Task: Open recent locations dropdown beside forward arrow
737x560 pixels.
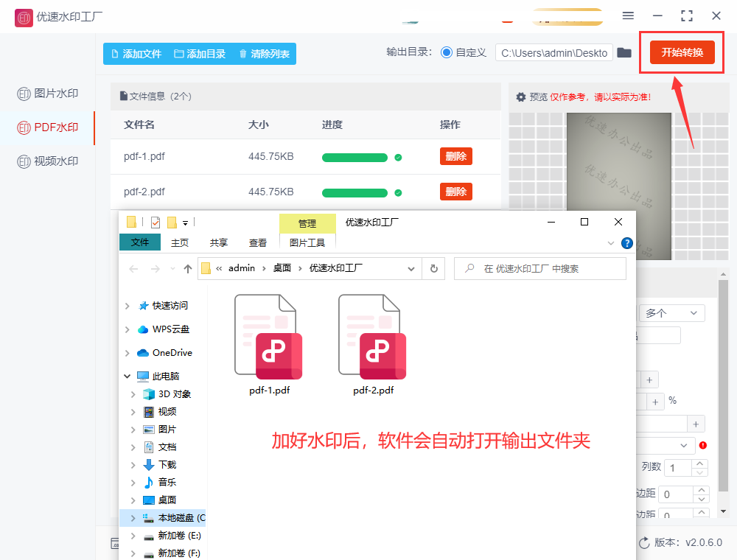Action: point(172,269)
